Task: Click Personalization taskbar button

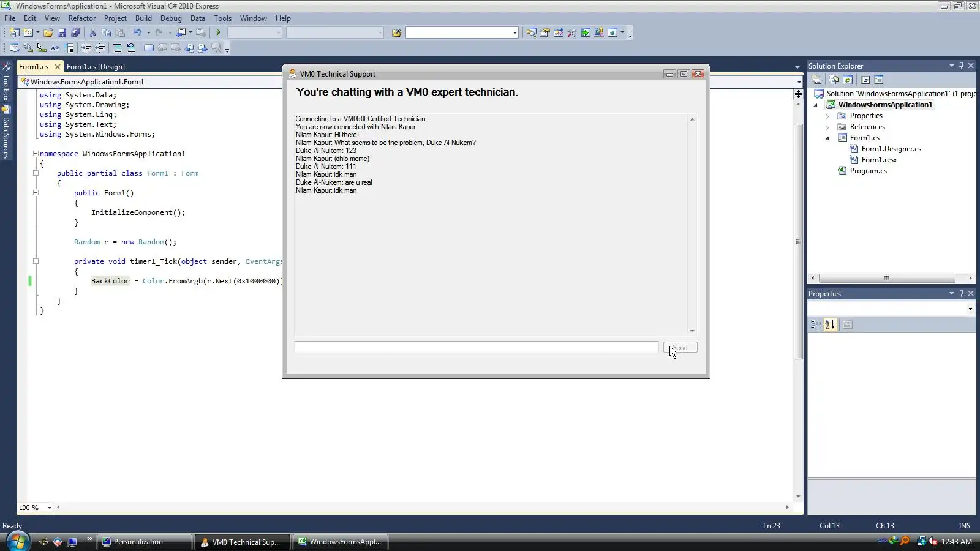Action: (145, 542)
